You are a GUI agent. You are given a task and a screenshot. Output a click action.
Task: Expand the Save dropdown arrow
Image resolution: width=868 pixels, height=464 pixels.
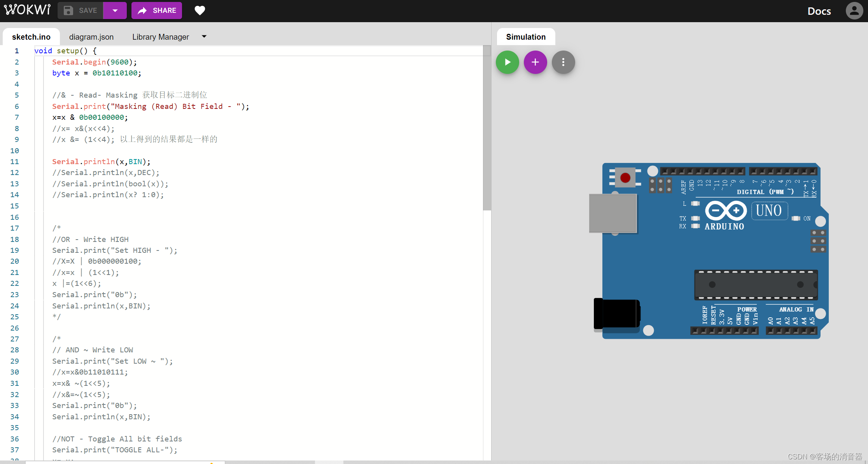[115, 11]
